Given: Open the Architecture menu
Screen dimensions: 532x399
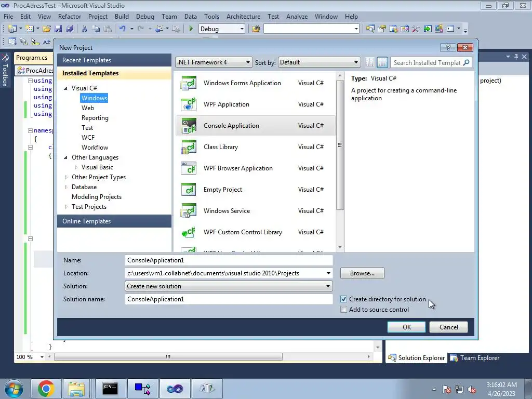Looking at the screenshot, I should [243, 16].
